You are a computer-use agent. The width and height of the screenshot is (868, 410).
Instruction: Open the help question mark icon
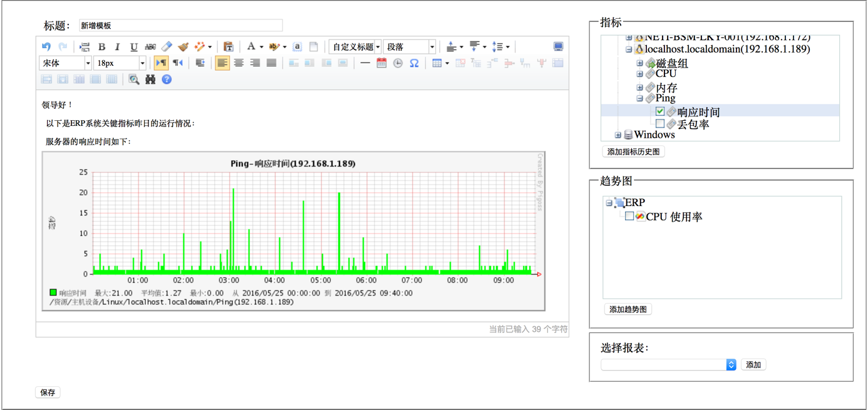[167, 79]
